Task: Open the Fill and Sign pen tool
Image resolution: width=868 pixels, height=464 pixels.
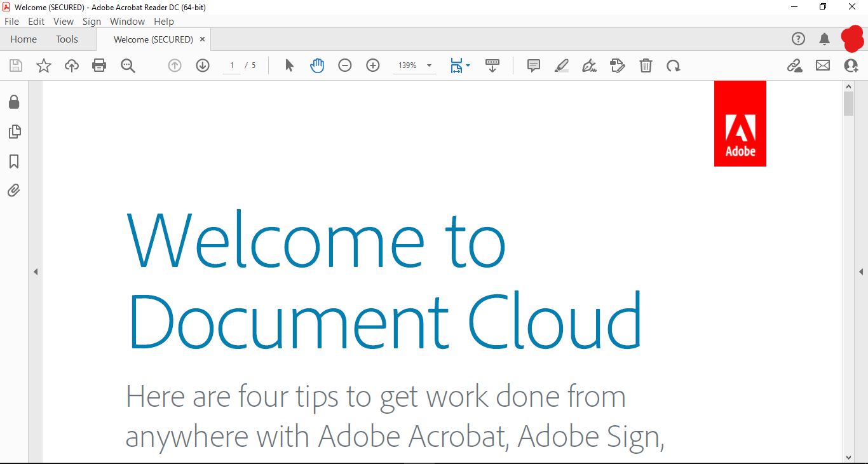Action: [590, 65]
